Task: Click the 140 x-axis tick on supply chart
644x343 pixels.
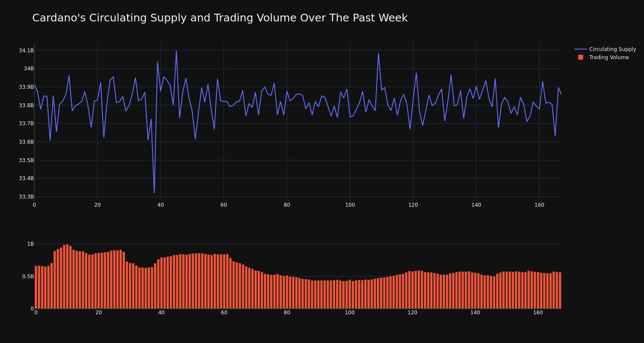Action: pyautogui.click(x=476, y=205)
